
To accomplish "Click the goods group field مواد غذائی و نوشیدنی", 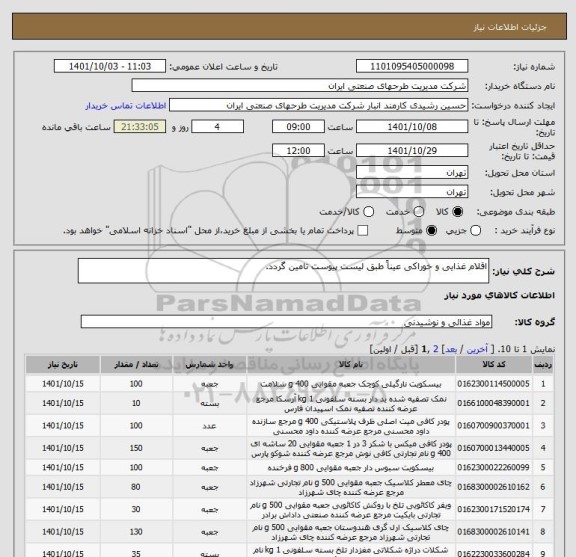I will click(x=286, y=322).
